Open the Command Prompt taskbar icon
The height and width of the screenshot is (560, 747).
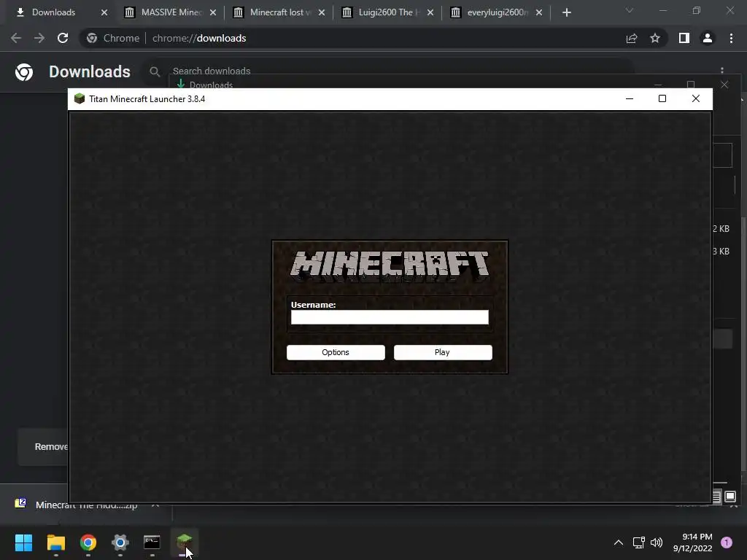pos(152,542)
